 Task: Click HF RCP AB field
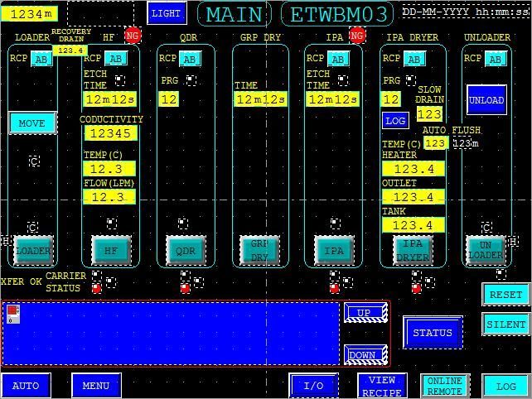[x=116, y=59]
